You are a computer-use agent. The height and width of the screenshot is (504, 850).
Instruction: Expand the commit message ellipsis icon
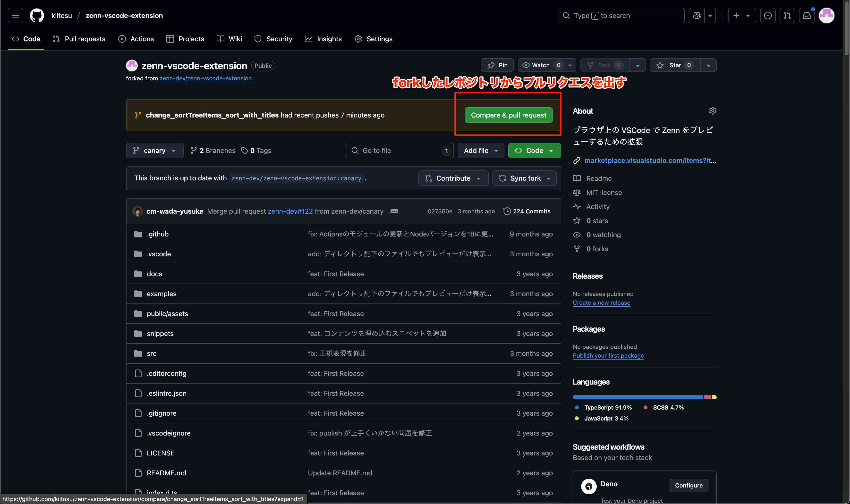click(394, 211)
